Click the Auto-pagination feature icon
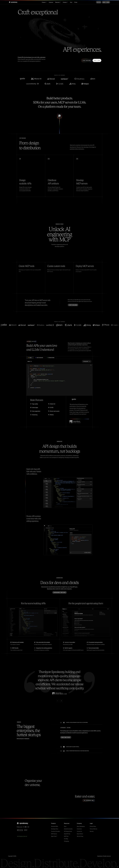This screenshot has height=868, width=119. (31, 411)
